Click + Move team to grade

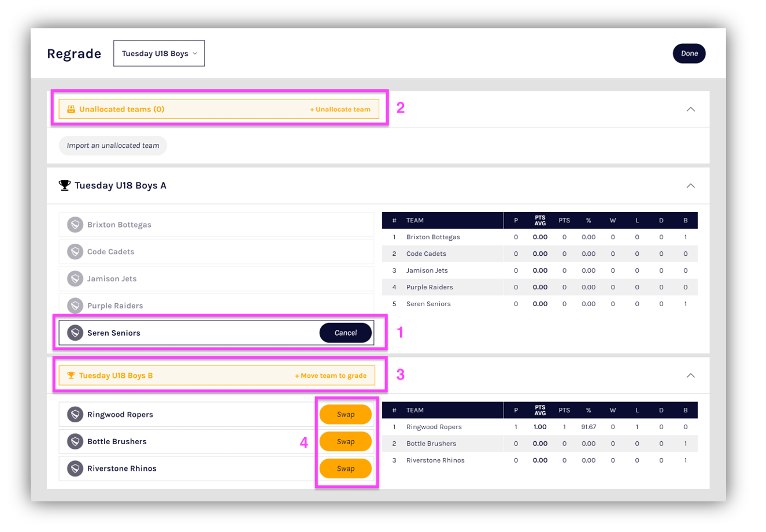pos(331,375)
